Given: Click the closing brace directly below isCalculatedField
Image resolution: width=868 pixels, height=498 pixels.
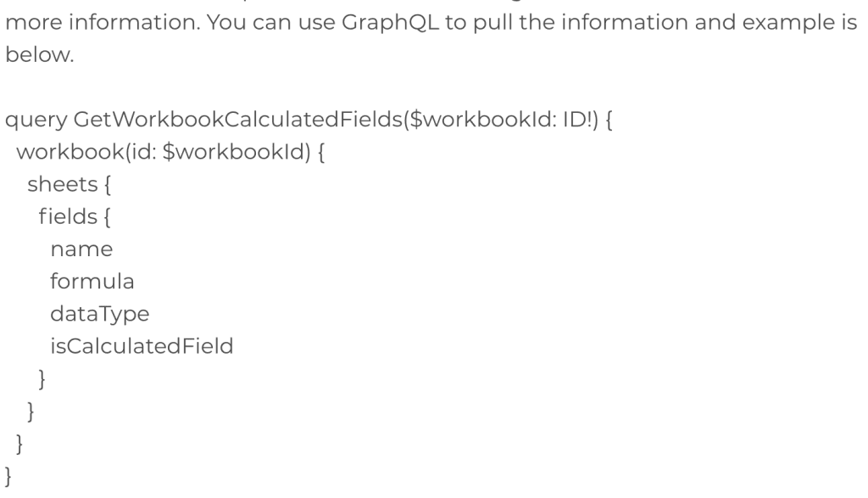Looking at the screenshot, I should coord(42,378).
